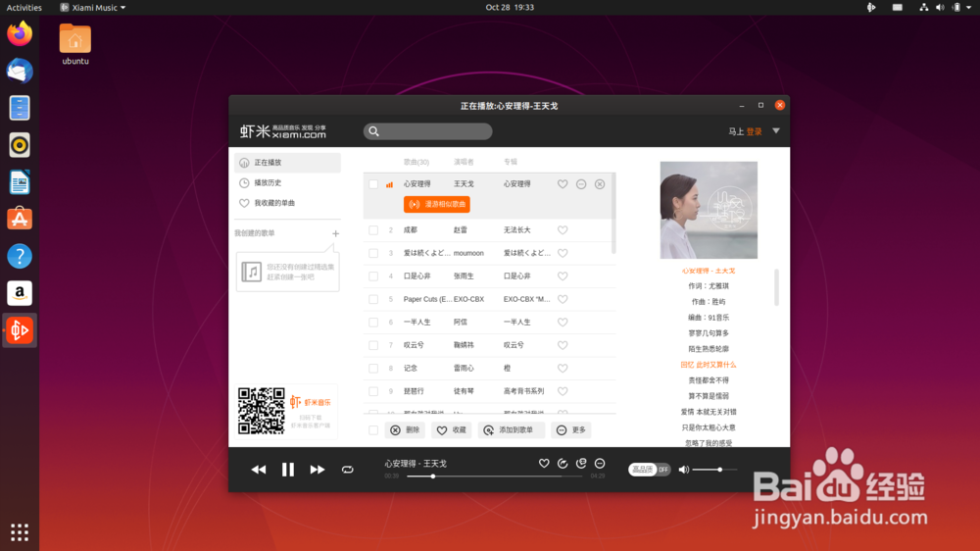The image size is (980, 551).
Task: Click the QR code download banner
Action: click(287, 411)
